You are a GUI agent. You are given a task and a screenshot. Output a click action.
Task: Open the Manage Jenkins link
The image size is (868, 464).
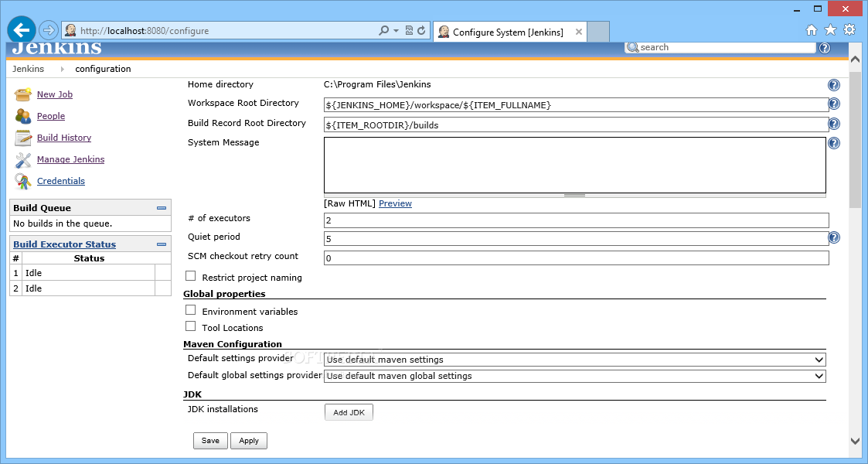click(x=71, y=159)
